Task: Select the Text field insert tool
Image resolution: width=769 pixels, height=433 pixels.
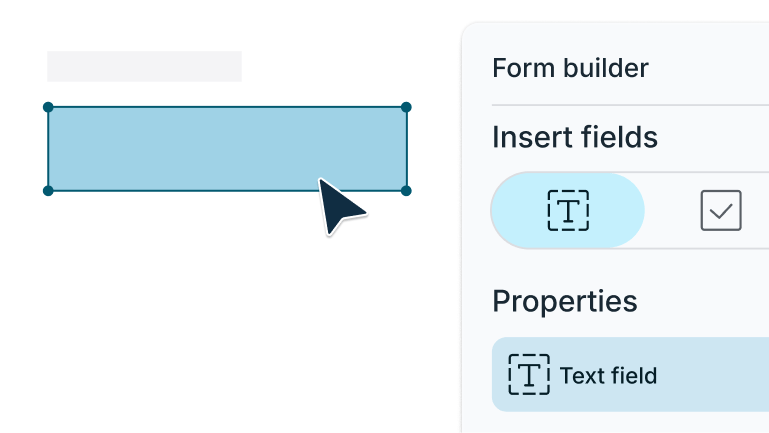Action: click(567, 210)
